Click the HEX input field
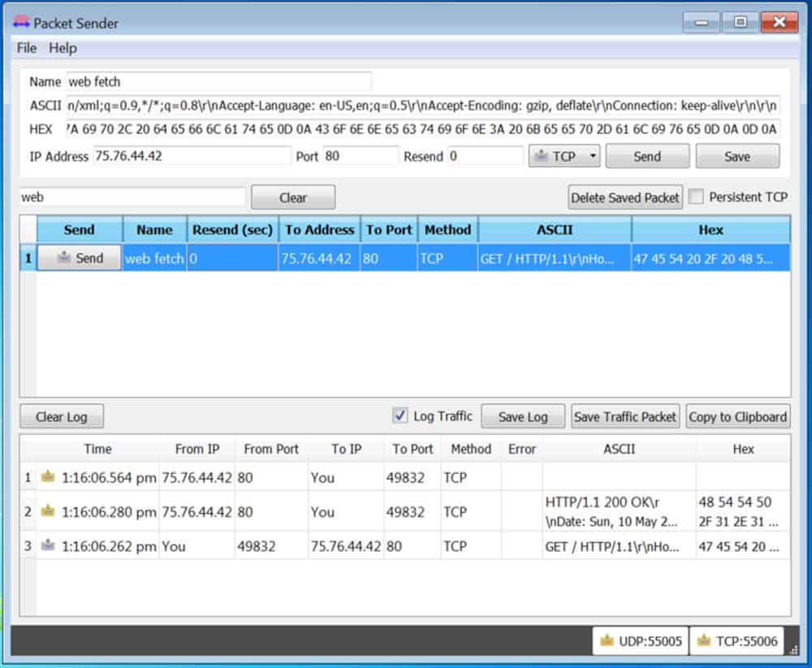Viewport: 812px width, 668px height. coord(422,129)
